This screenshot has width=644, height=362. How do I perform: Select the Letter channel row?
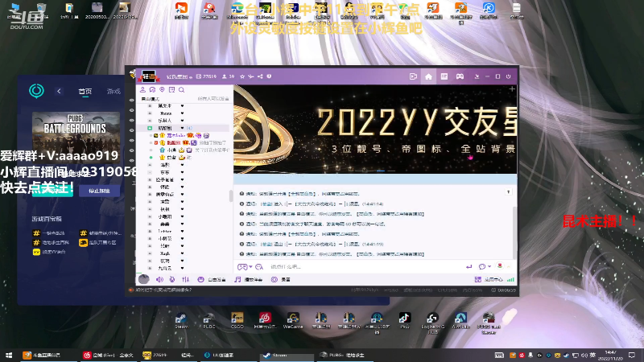[184, 231]
